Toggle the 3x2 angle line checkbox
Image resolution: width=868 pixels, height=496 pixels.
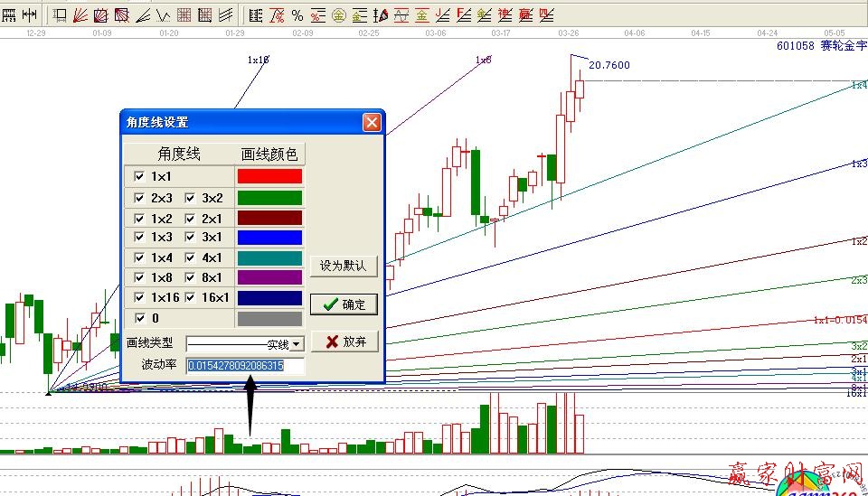[191, 198]
